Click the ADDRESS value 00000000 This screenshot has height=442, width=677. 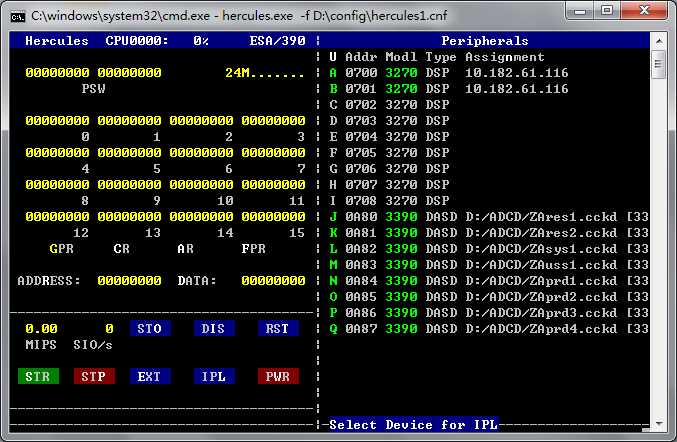click(130, 281)
